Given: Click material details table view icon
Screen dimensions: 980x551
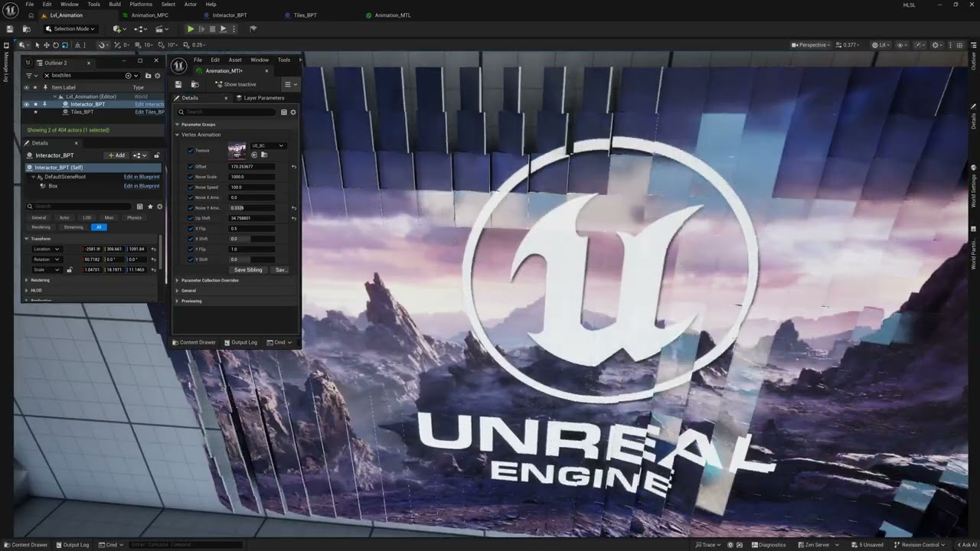Looking at the screenshot, I should (x=283, y=112).
